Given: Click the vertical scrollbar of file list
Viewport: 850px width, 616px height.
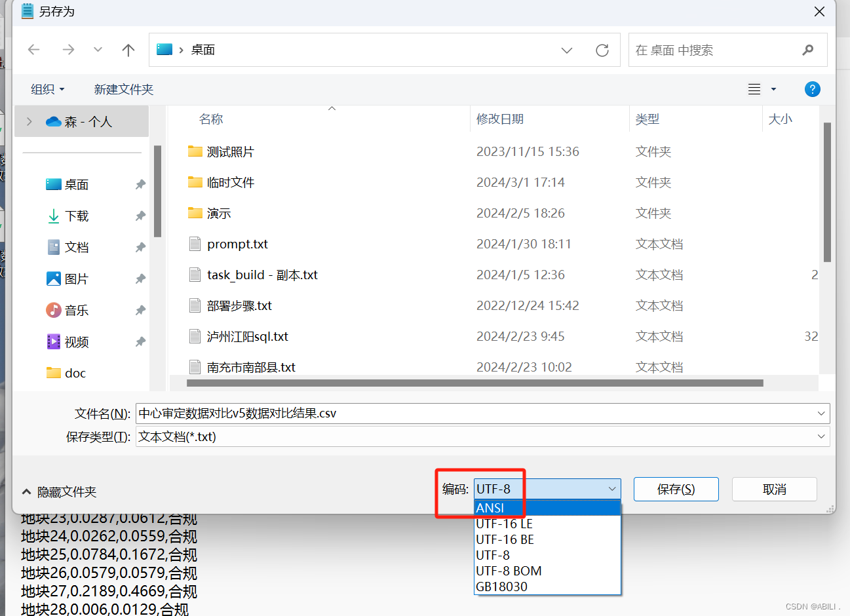Looking at the screenshot, I should (x=827, y=192).
